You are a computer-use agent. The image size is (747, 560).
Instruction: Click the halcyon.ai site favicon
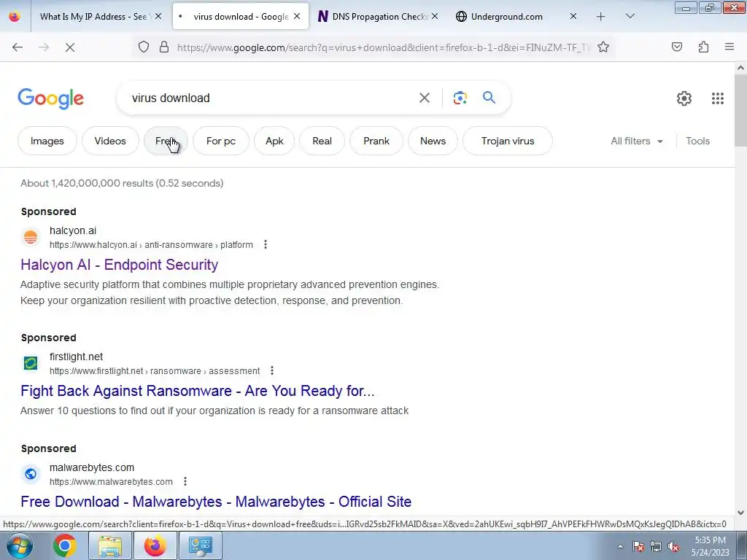tap(31, 237)
